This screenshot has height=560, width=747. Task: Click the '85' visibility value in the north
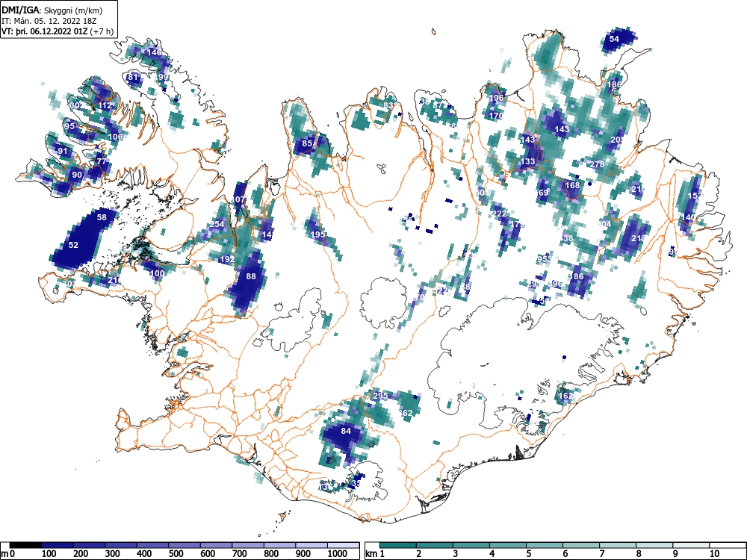point(307,143)
